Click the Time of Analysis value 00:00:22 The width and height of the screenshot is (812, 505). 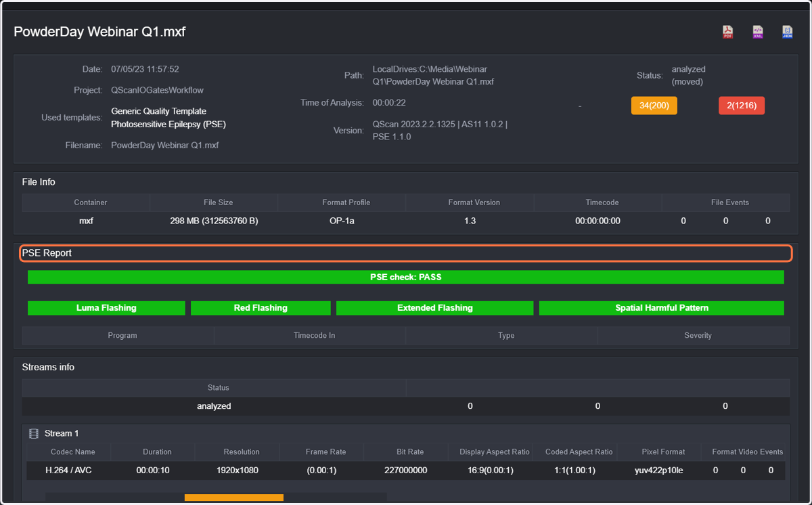(389, 103)
